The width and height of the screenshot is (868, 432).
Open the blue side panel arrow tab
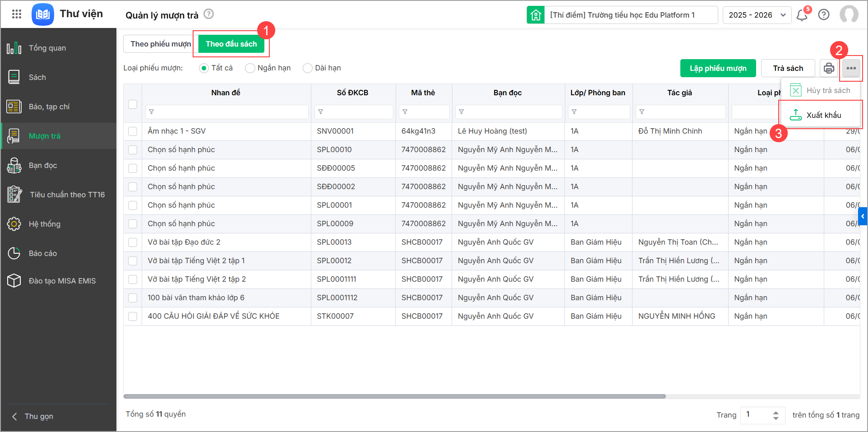pos(863,216)
